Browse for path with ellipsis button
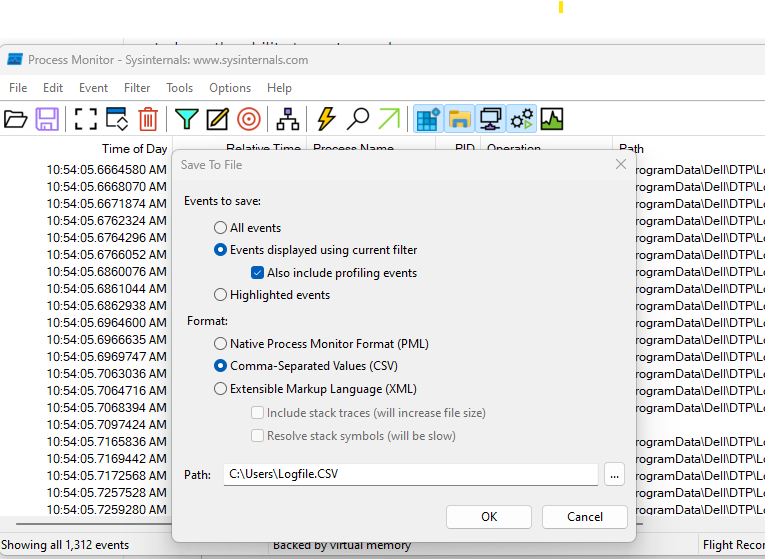The image size is (765, 559). [614, 475]
